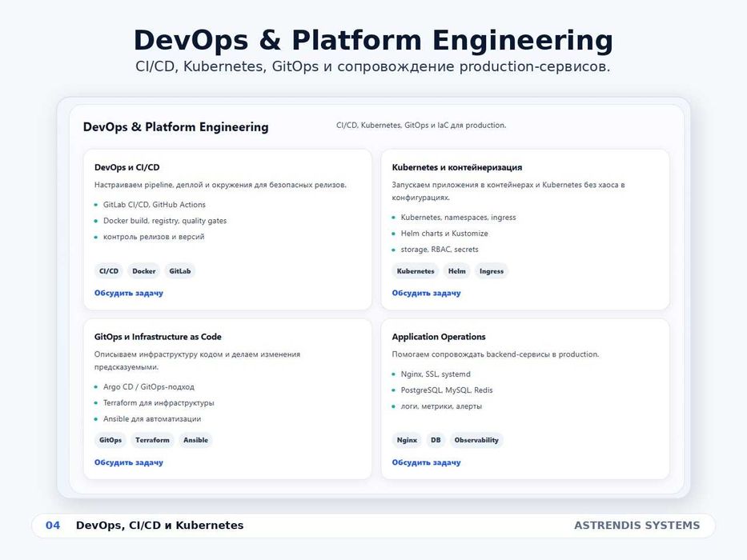Viewport: 747px width, 560px height.
Task: Click 'Argo CD / GitOps-подход' list item
Action: (149, 387)
